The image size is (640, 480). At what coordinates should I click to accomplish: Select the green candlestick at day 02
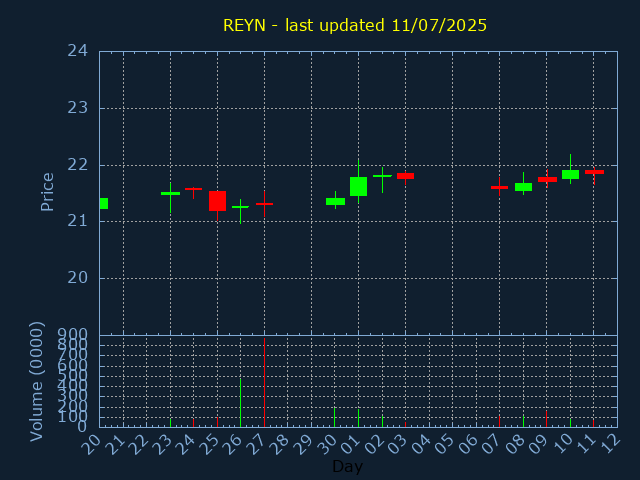click(382, 176)
